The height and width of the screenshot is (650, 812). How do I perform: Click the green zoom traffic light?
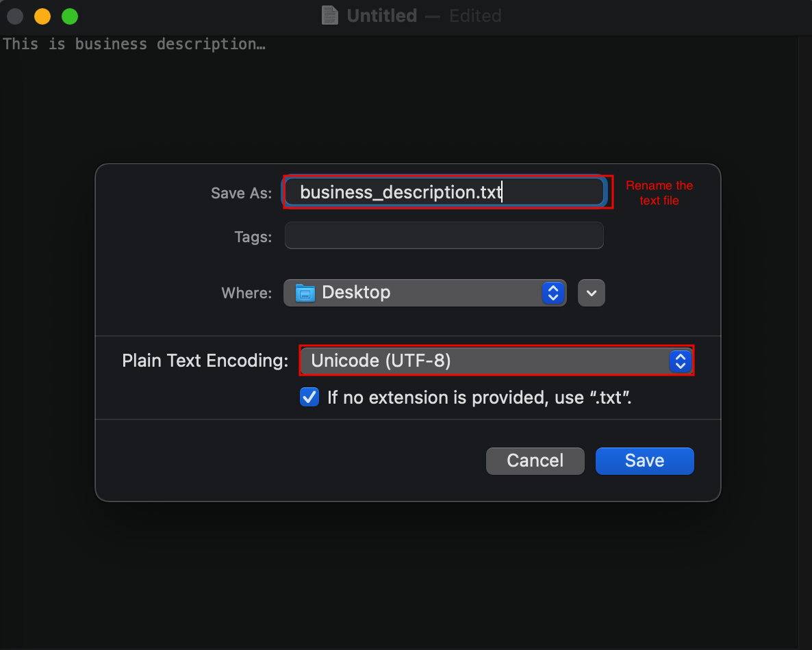click(68, 15)
